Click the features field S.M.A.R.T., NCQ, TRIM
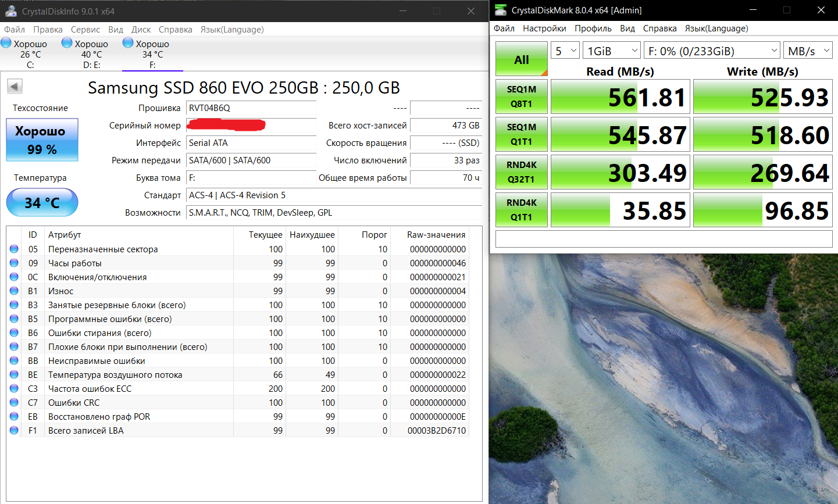The height and width of the screenshot is (504, 838). point(334,213)
